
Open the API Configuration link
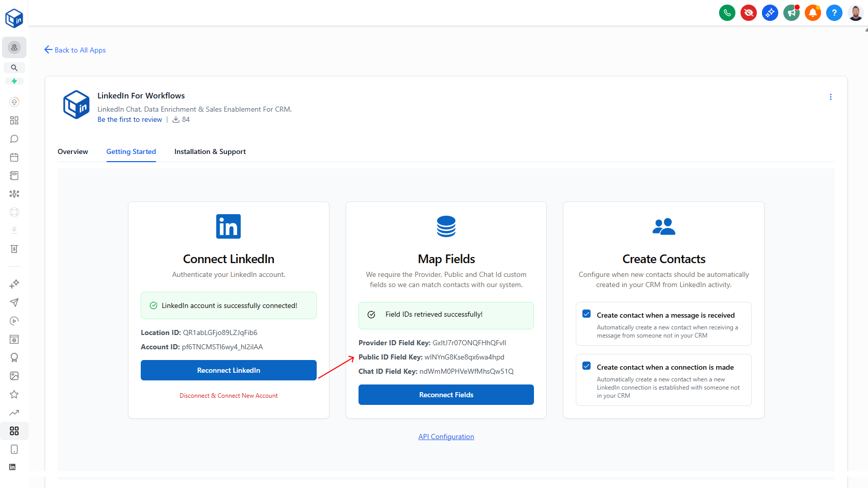[x=446, y=436]
